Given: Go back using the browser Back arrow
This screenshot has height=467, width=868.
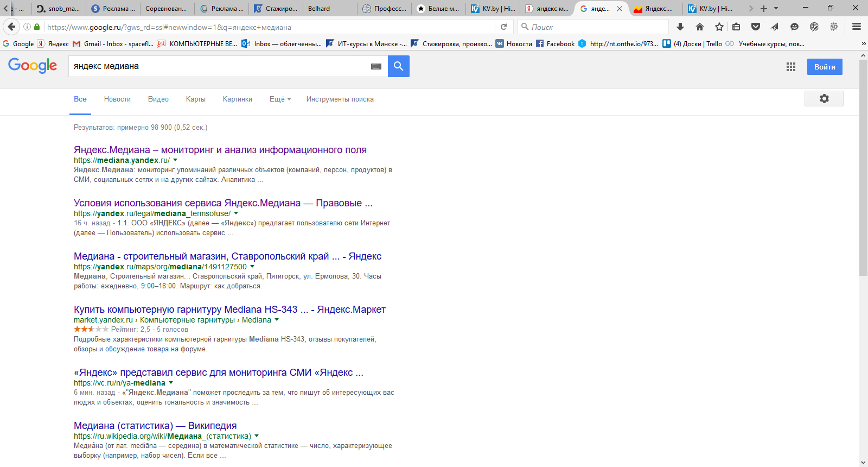Looking at the screenshot, I should click(11, 27).
